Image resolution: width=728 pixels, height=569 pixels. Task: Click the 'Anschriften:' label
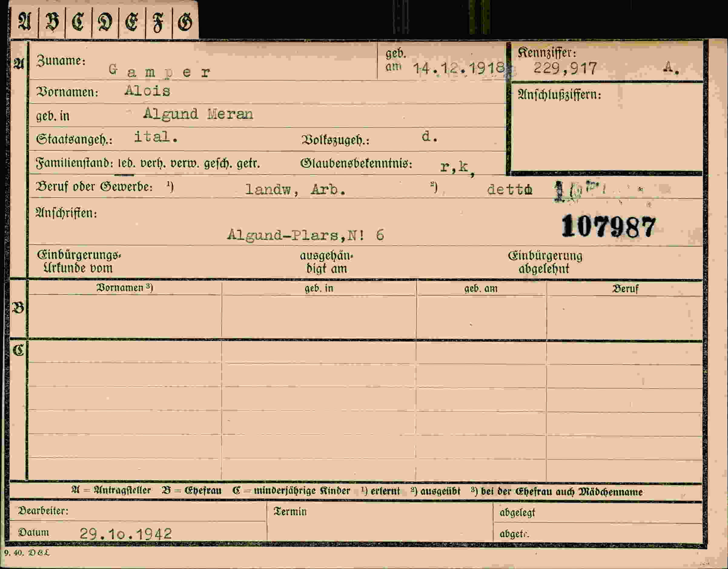66,213
